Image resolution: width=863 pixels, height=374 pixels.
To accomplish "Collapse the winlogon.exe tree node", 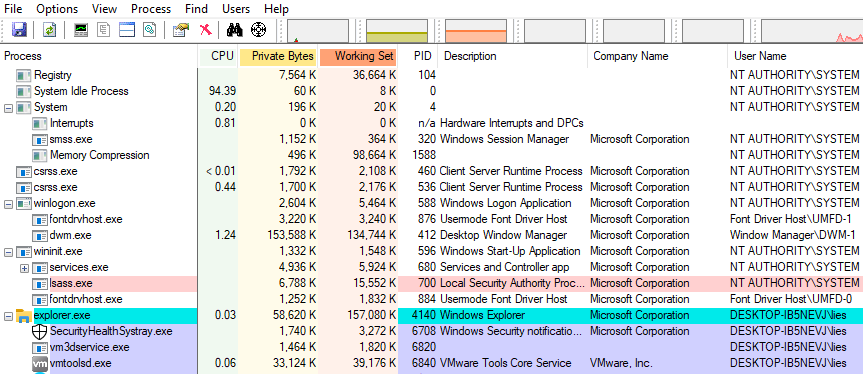I will click(x=8, y=204).
